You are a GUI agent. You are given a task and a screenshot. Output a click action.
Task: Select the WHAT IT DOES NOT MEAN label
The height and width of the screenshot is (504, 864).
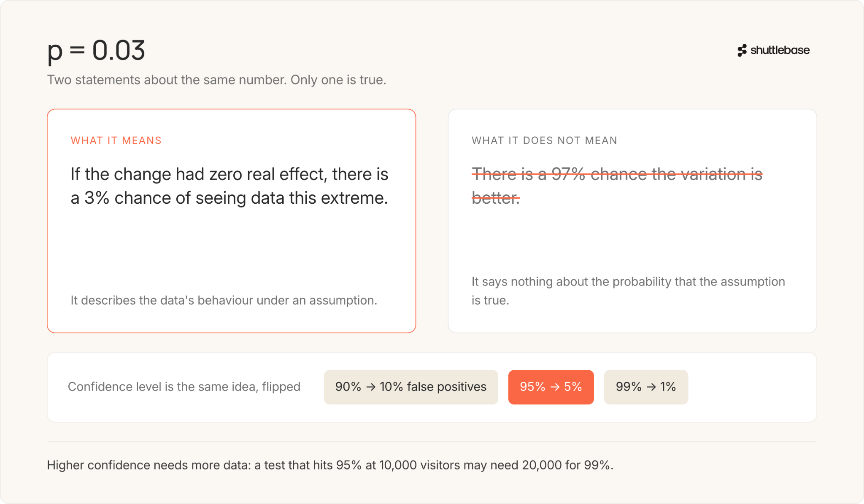point(544,140)
